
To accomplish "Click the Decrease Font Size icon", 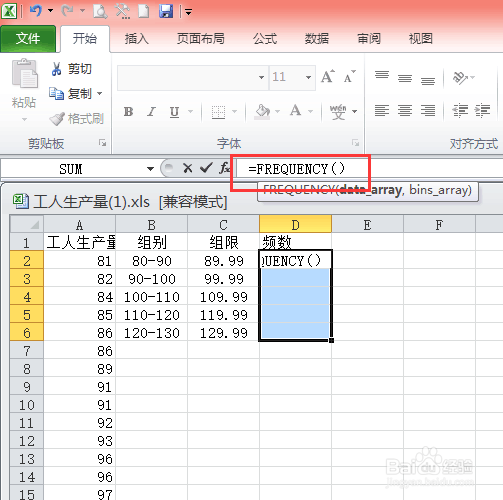I will point(349,77).
